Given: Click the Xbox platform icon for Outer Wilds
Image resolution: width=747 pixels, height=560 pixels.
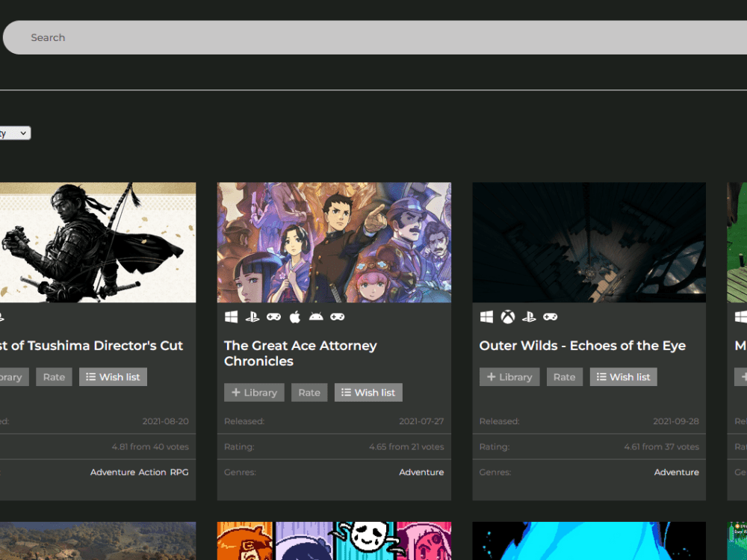Looking at the screenshot, I should (x=507, y=317).
